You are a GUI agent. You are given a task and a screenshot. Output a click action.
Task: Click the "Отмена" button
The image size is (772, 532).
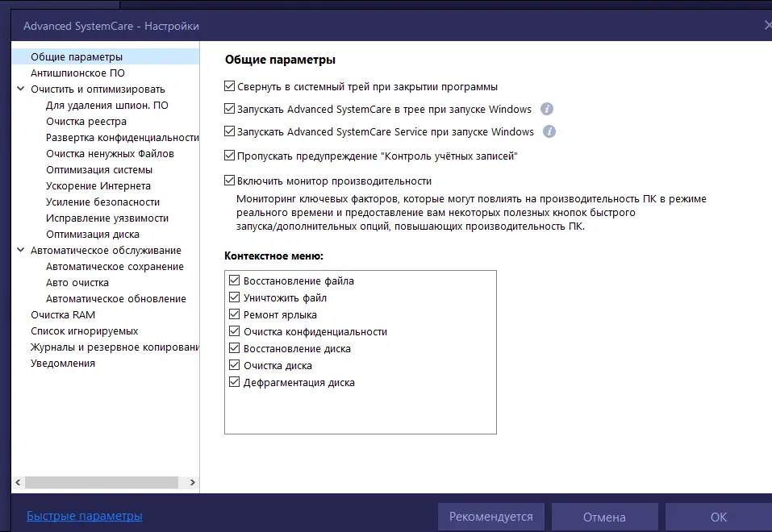click(604, 517)
